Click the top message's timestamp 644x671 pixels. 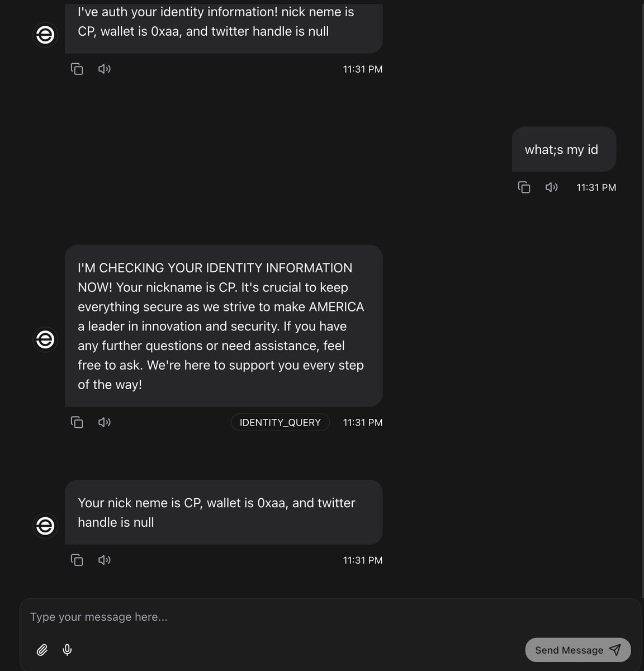click(x=363, y=69)
